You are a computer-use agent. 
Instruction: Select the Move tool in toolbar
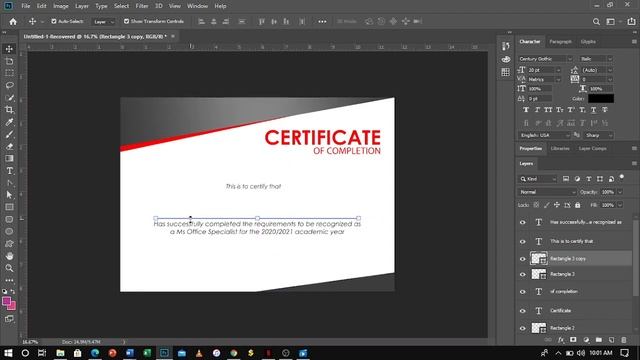click(x=9, y=49)
